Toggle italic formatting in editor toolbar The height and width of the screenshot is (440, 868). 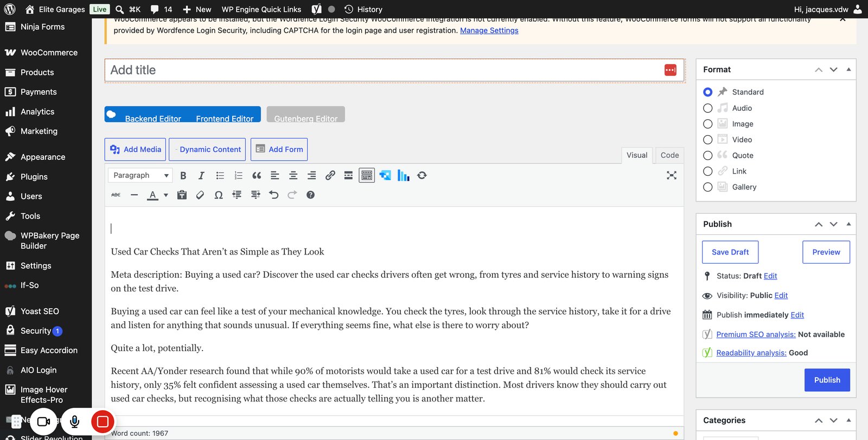click(201, 175)
